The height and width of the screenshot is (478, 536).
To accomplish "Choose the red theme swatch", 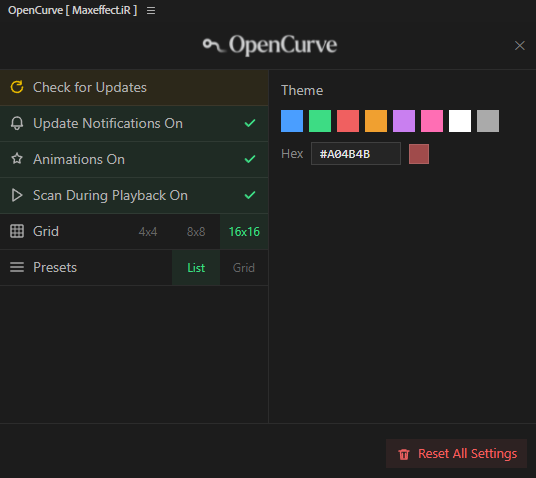I will [x=348, y=121].
